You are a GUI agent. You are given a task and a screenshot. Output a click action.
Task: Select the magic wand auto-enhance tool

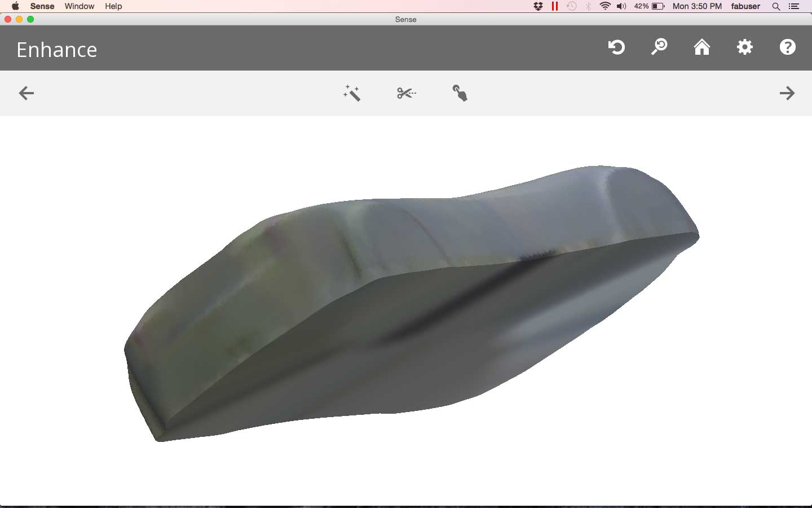tap(352, 93)
